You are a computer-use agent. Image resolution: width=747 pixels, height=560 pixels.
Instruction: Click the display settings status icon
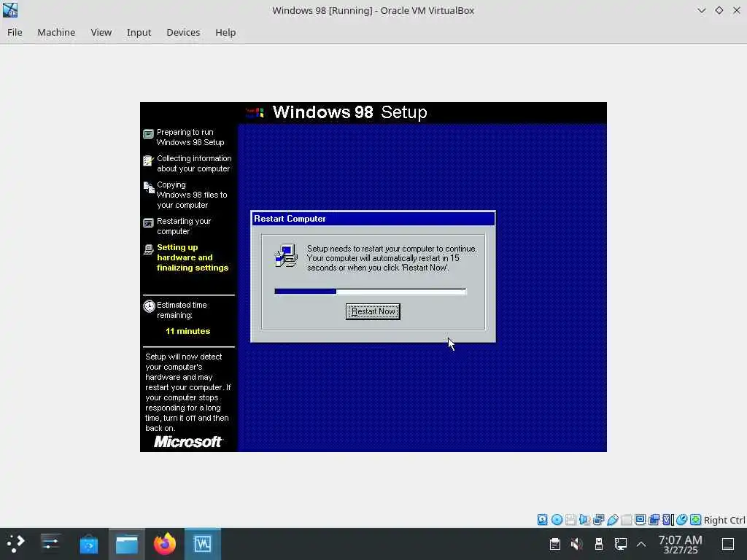(640, 519)
